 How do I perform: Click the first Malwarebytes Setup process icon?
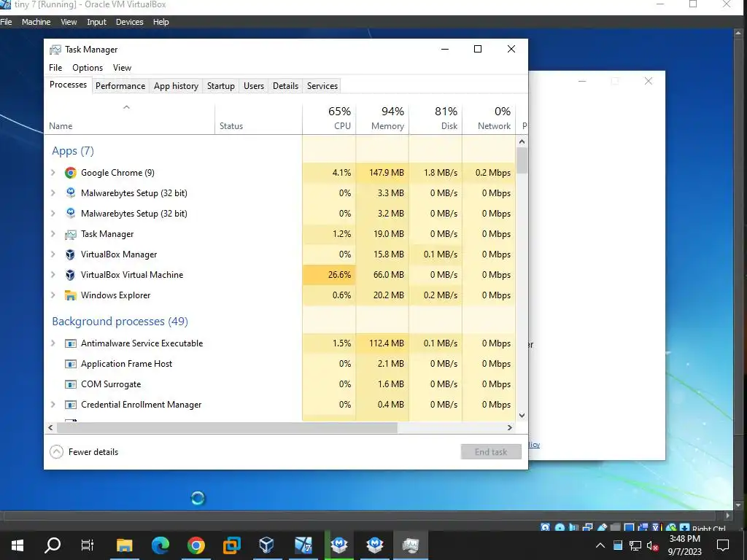71,192
